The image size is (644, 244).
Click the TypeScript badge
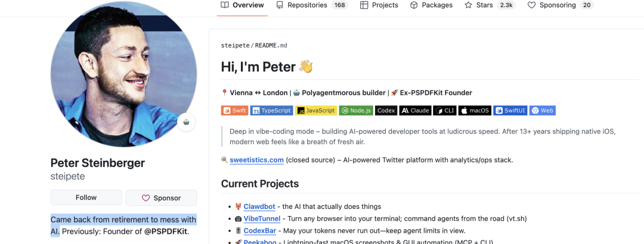(x=272, y=110)
